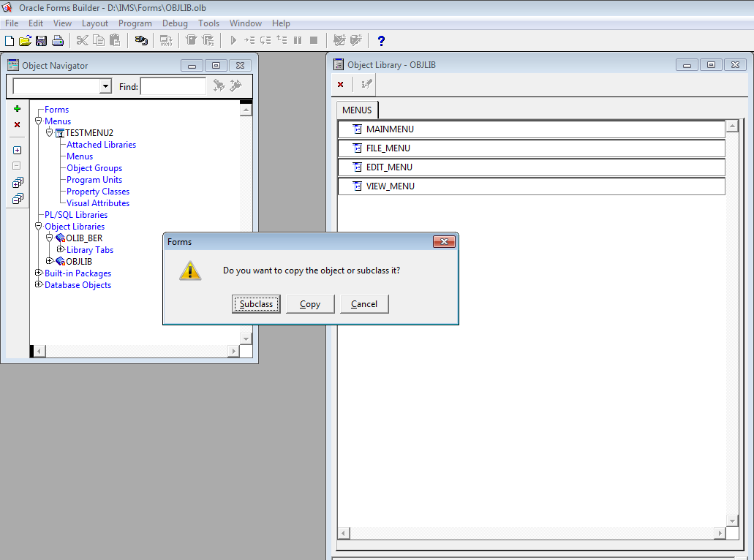Select EDIT_MENU in the Object Library
This screenshot has height=560, width=754.
[532, 167]
